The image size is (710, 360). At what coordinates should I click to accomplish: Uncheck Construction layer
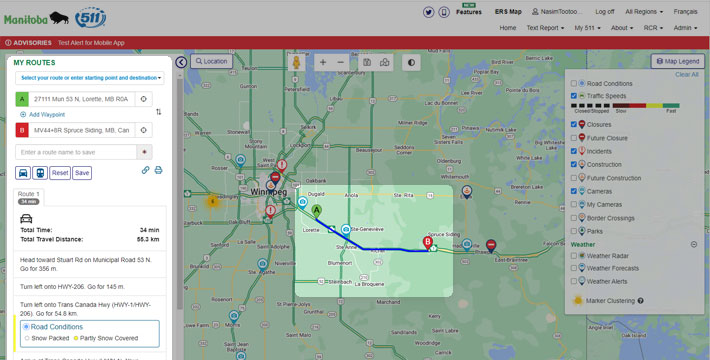click(574, 164)
